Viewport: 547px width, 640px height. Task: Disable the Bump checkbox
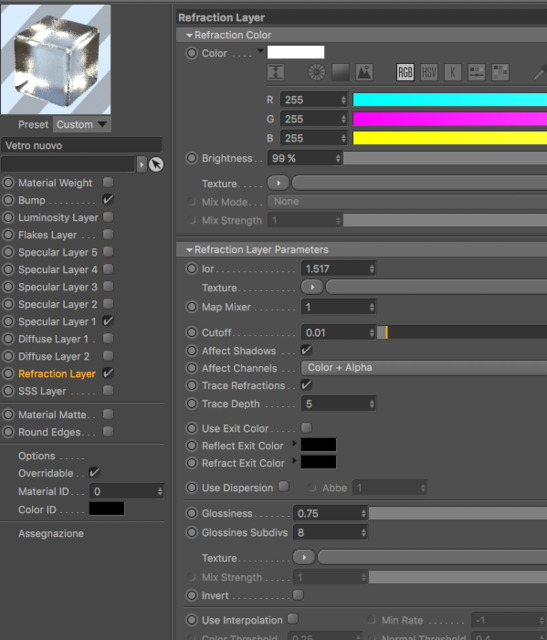[108, 200]
